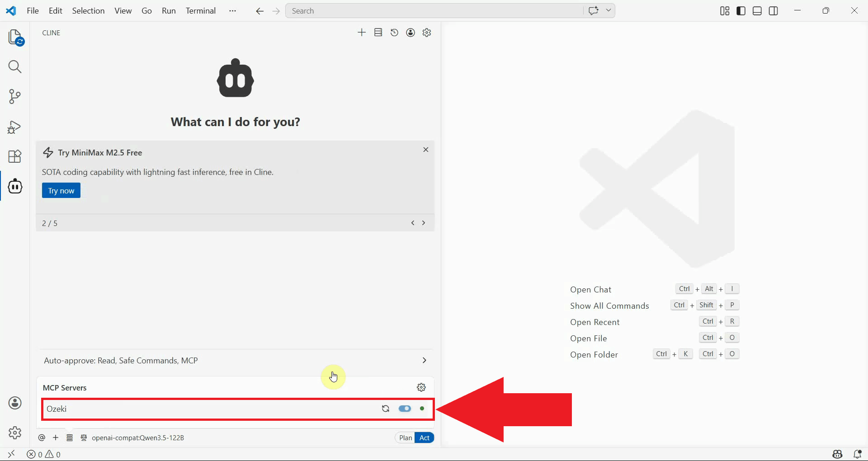
Task: Open the File menu
Action: click(33, 11)
